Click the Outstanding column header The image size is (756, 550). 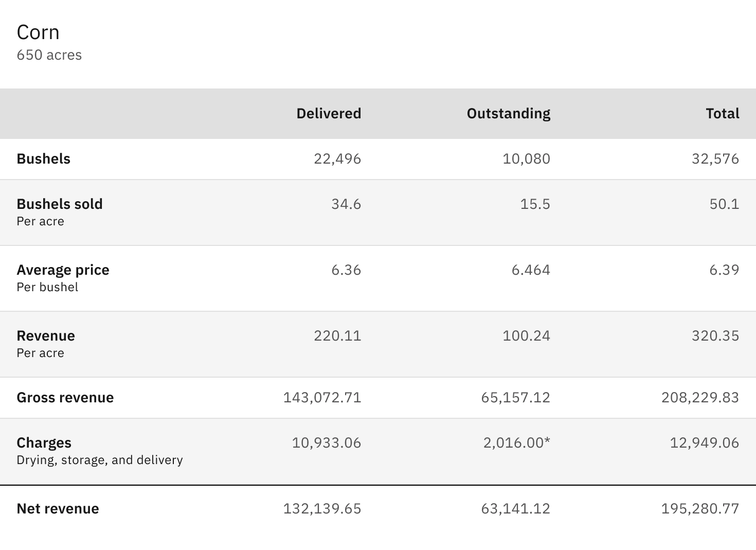(x=508, y=114)
